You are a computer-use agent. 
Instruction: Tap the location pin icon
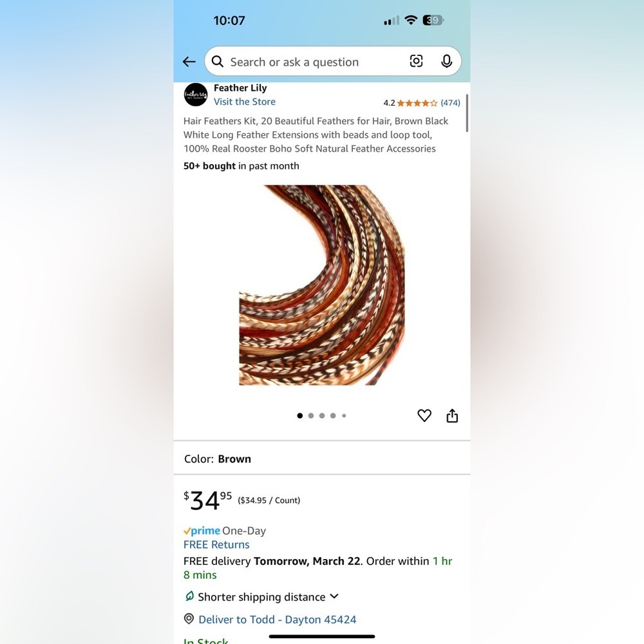pos(189,618)
